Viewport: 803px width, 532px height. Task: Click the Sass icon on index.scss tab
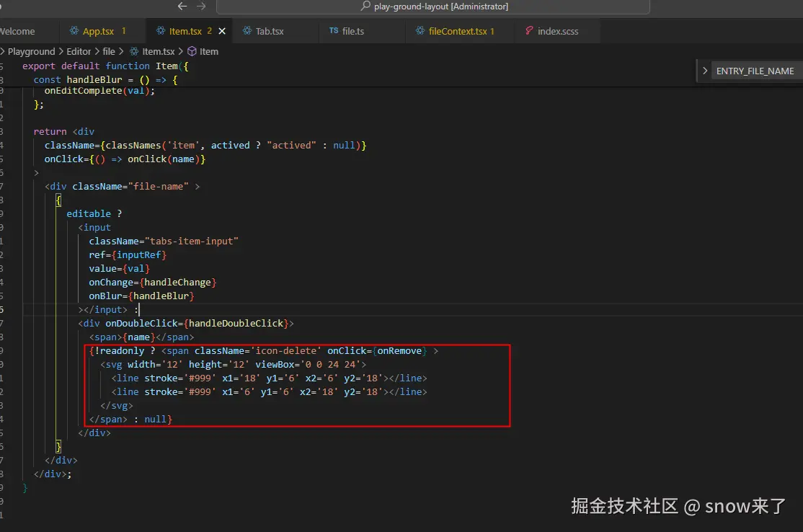pyautogui.click(x=529, y=31)
